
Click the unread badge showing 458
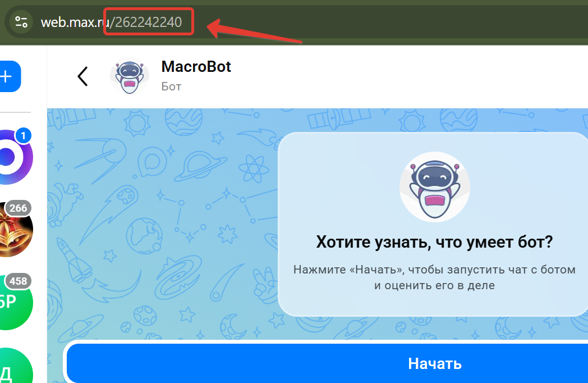tap(18, 281)
